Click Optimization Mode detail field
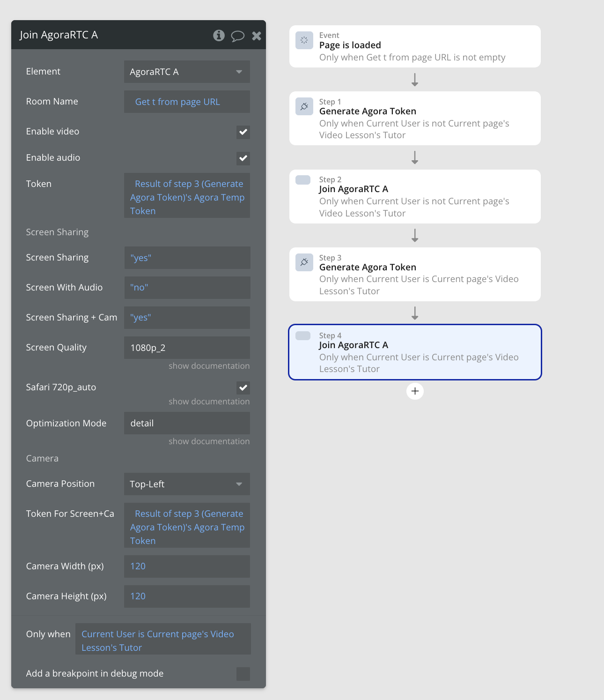 pyautogui.click(x=187, y=423)
